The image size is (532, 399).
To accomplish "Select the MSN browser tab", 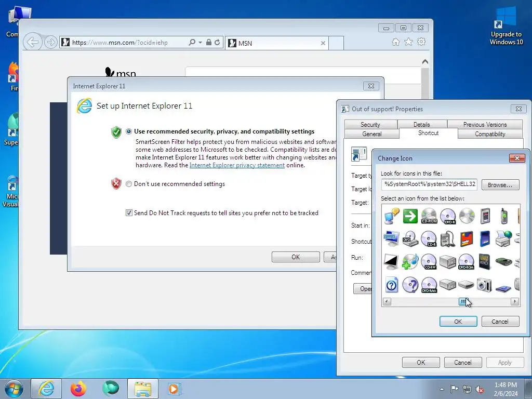I will pyautogui.click(x=276, y=43).
